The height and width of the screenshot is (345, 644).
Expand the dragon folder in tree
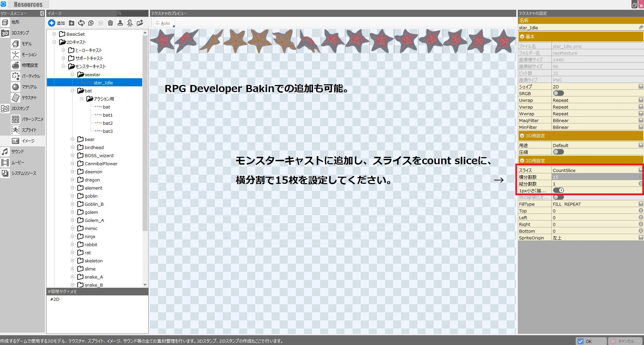click(x=73, y=180)
